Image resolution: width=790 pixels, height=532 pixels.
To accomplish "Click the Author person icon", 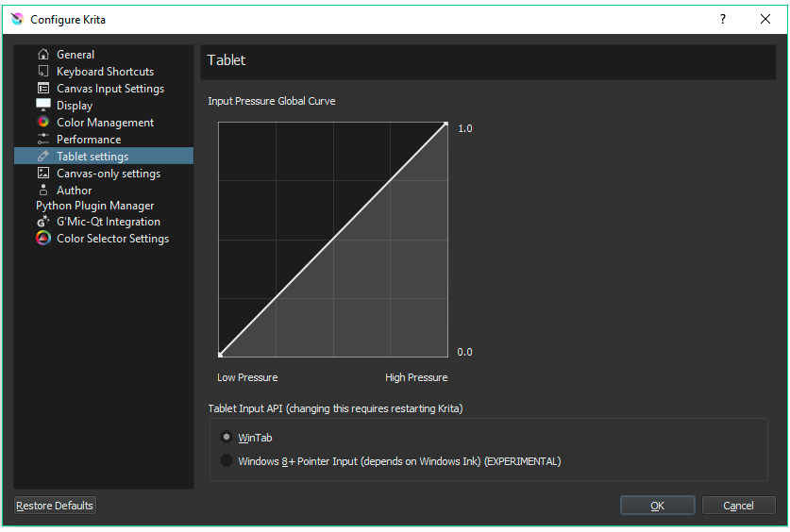I will pyautogui.click(x=43, y=190).
